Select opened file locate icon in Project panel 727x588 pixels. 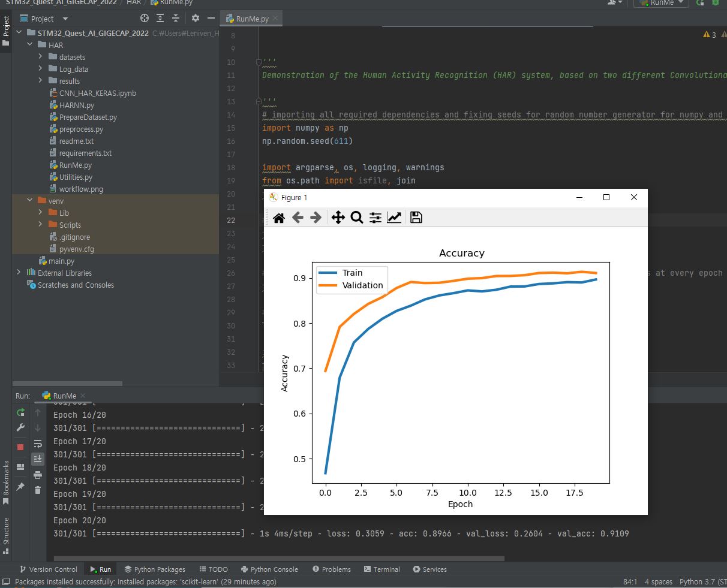click(x=145, y=19)
